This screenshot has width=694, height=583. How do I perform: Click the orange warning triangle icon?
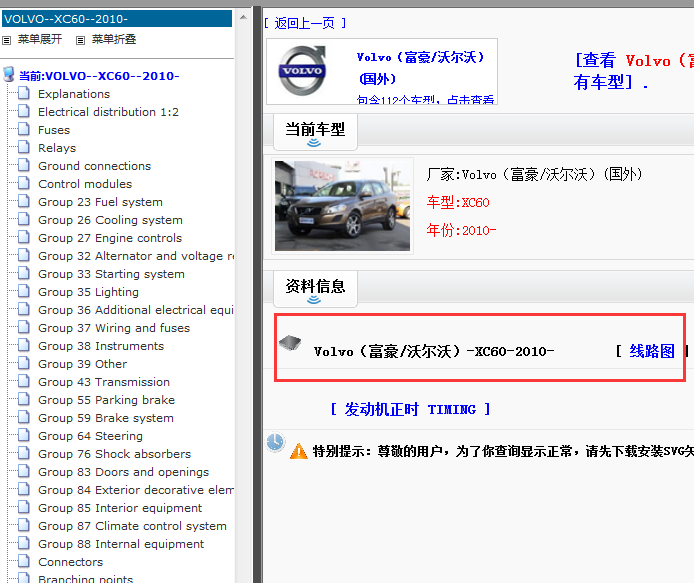click(x=299, y=452)
